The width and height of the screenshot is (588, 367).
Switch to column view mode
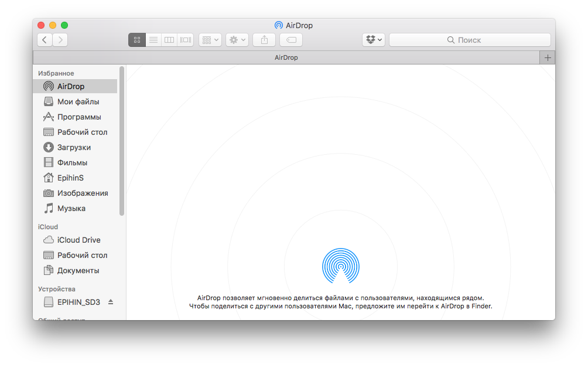point(169,40)
